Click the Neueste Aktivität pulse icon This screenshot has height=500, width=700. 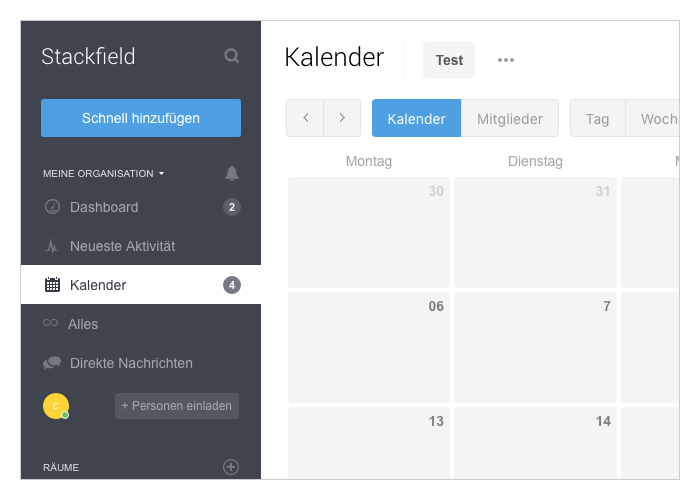click(x=52, y=246)
